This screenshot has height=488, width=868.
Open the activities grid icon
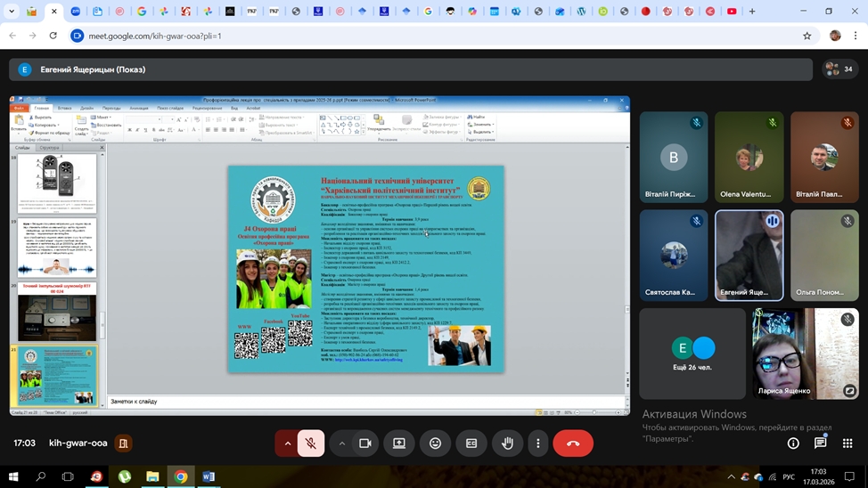coord(848,443)
